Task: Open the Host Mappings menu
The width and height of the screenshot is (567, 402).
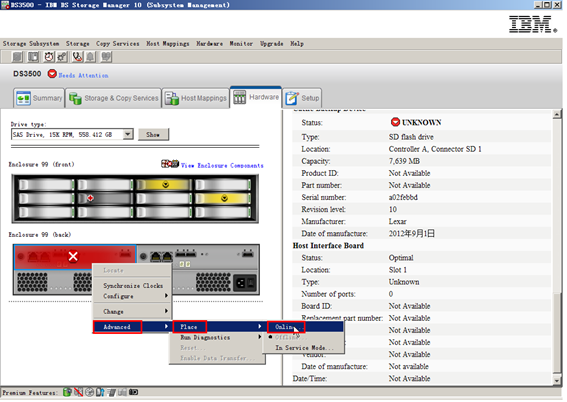Action: (167, 44)
